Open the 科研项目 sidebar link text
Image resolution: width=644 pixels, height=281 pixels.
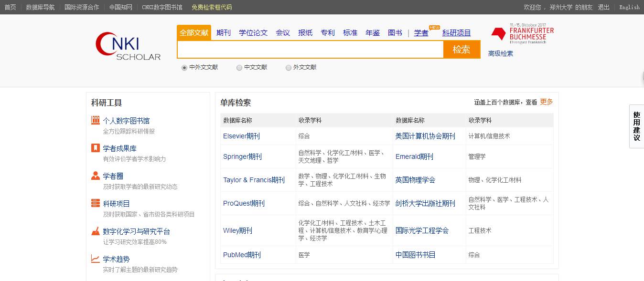click(x=116, y=204)
